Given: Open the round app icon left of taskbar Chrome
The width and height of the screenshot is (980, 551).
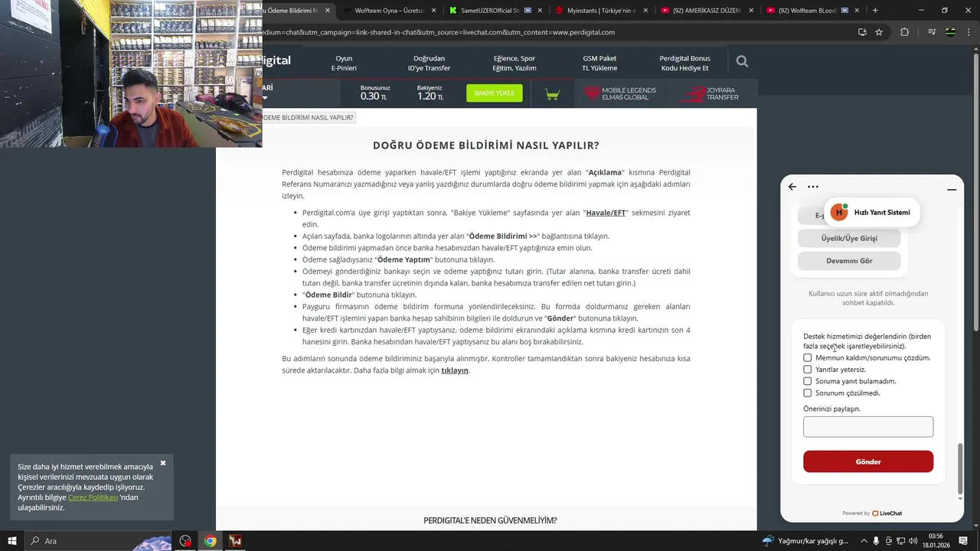Looking at the screenshot, I should [185, 541].
